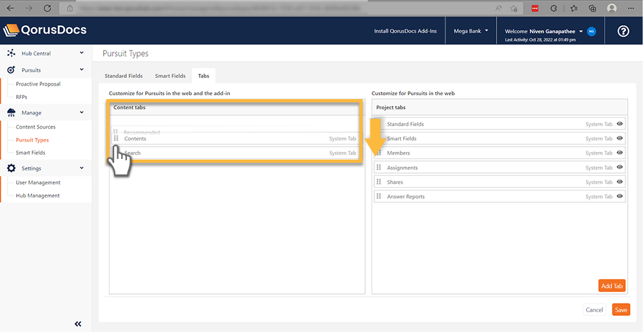Toggle visibility eye for Answer Reports tab

[620, 197]
